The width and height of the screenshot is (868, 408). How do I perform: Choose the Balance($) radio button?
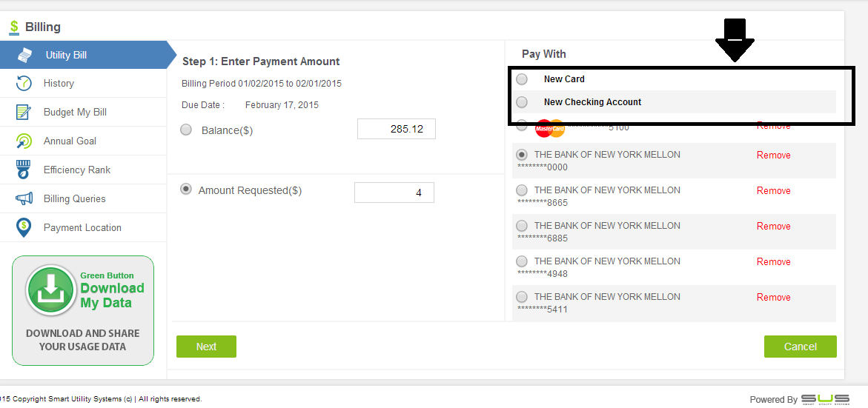[186, 130]
